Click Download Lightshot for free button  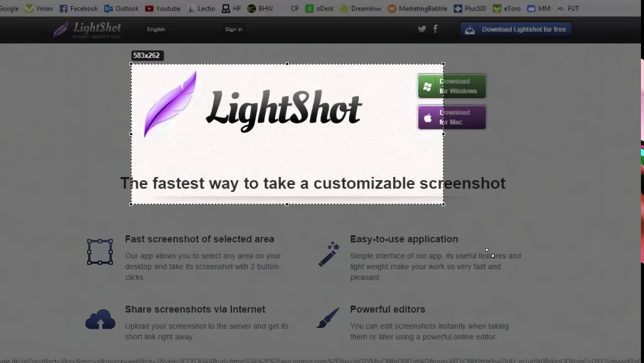pyautogui.click(x=516, y=29)
